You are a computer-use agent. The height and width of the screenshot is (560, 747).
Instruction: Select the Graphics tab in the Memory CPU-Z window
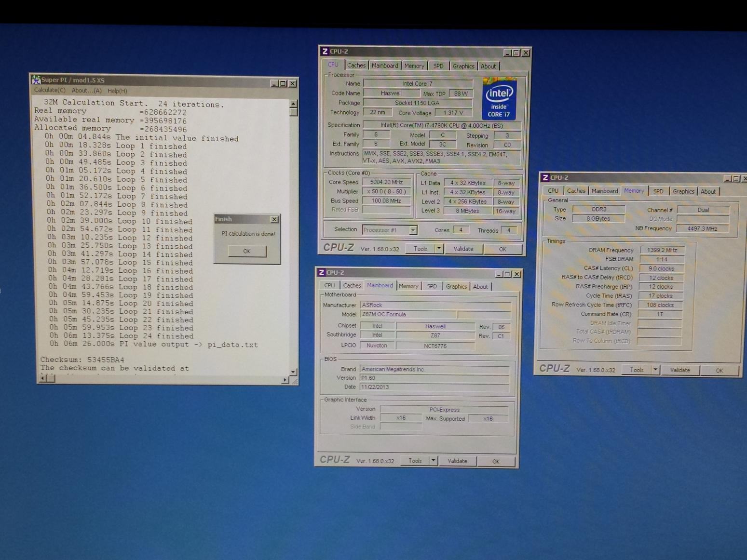[x=683, y=191]
